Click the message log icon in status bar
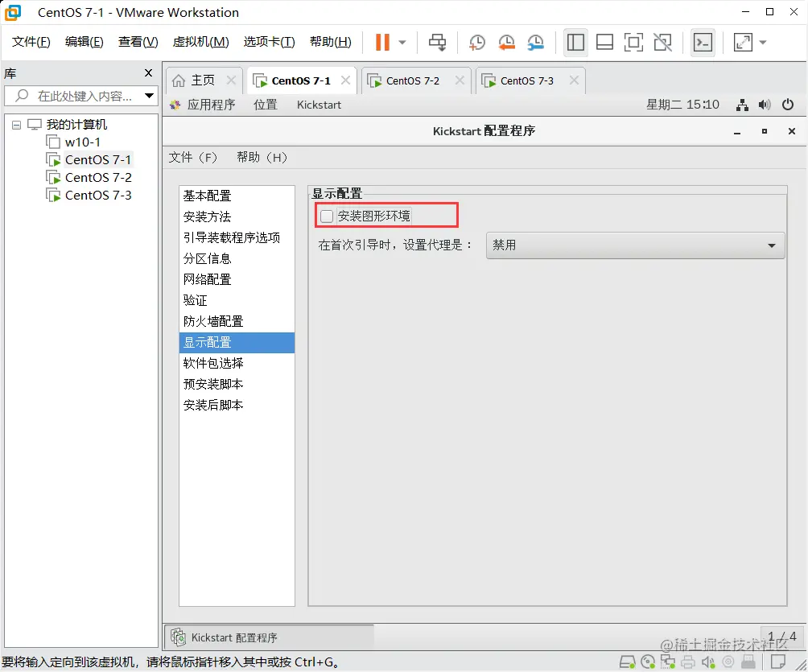This screenshot has height=672, width=808. 779,662
